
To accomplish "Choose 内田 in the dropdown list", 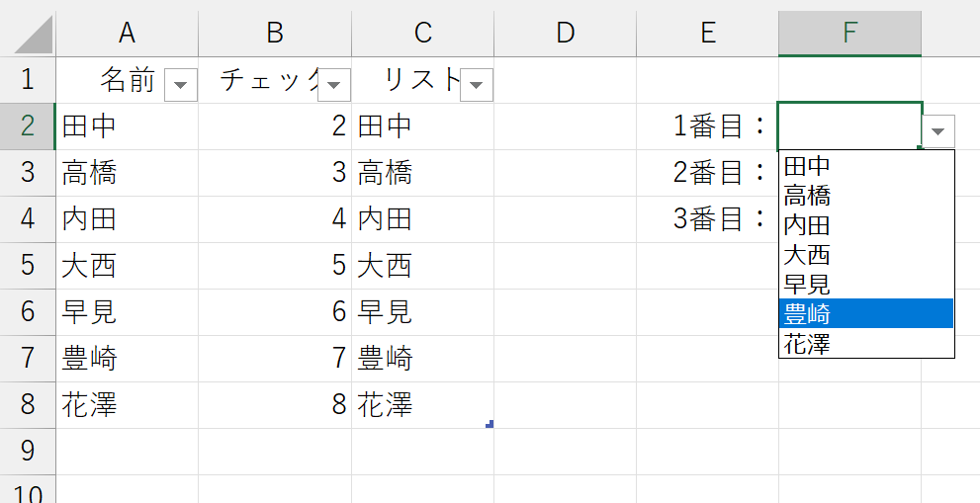I will point(866,224).
